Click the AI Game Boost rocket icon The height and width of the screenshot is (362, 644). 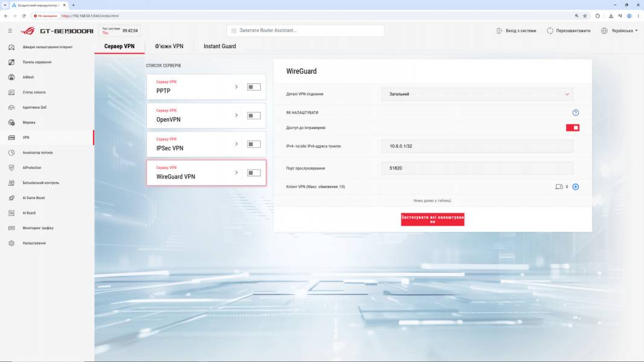pos(11,198)
